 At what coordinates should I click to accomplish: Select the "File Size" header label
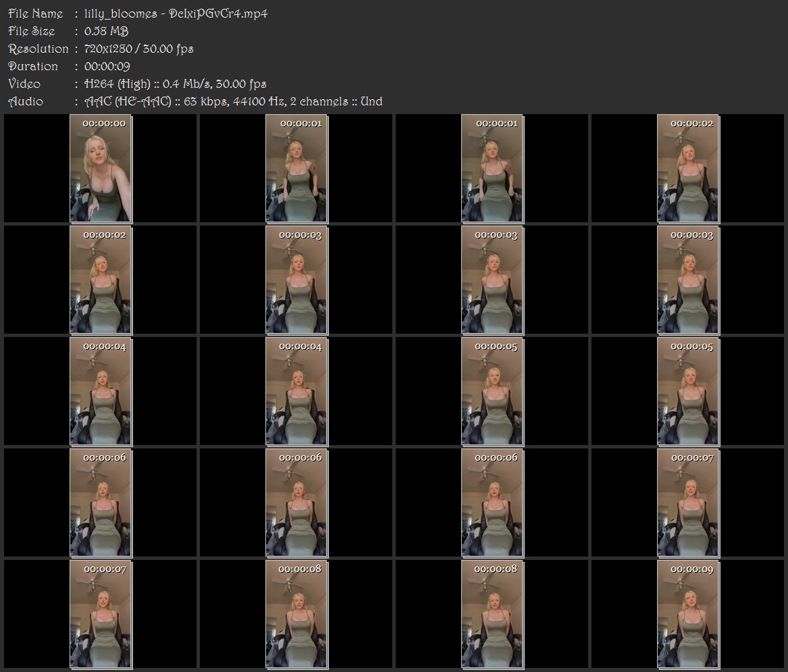[32, 31]
